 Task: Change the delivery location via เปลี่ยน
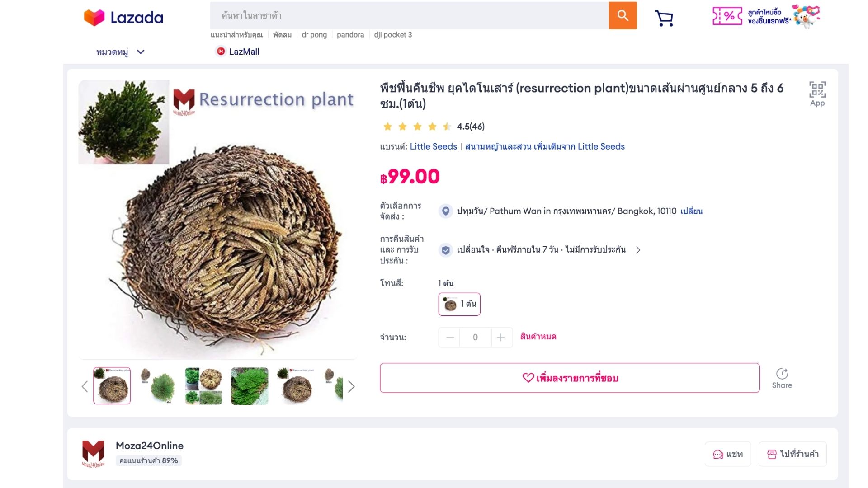click(691, 211)
